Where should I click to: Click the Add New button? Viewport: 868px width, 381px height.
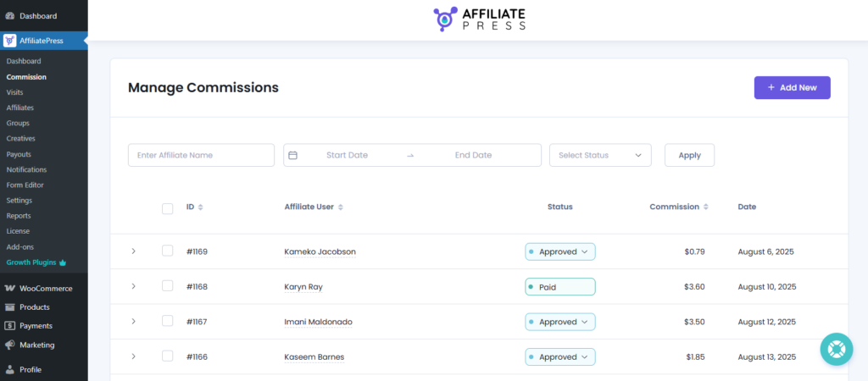pos(792,88)
